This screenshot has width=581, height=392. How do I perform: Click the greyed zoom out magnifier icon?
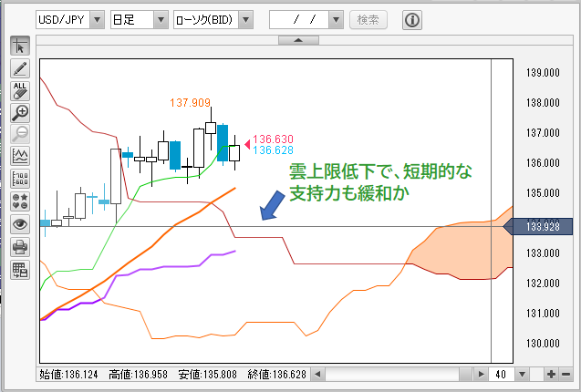[20, 134]
